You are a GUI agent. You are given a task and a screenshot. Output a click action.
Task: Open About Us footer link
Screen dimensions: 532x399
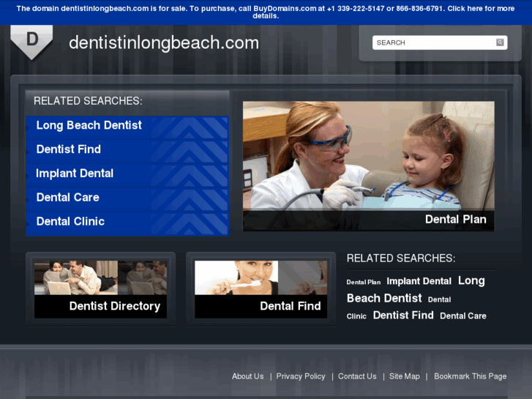(x=247, y=376)
